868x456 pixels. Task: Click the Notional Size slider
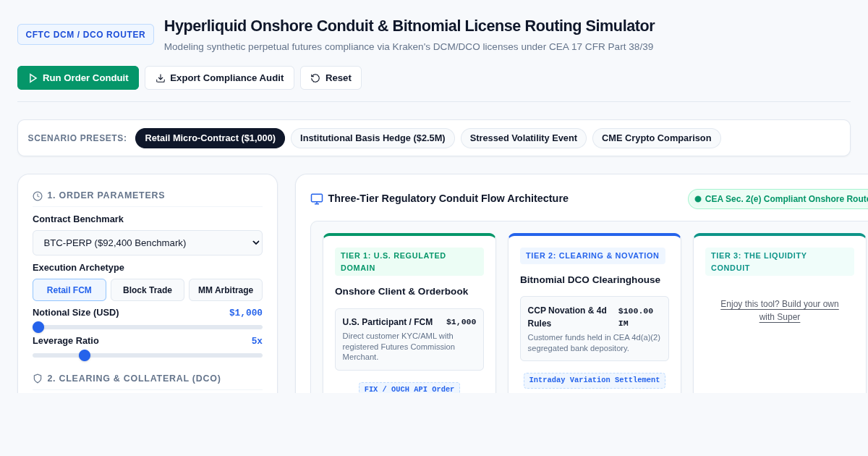click(148, 327)
